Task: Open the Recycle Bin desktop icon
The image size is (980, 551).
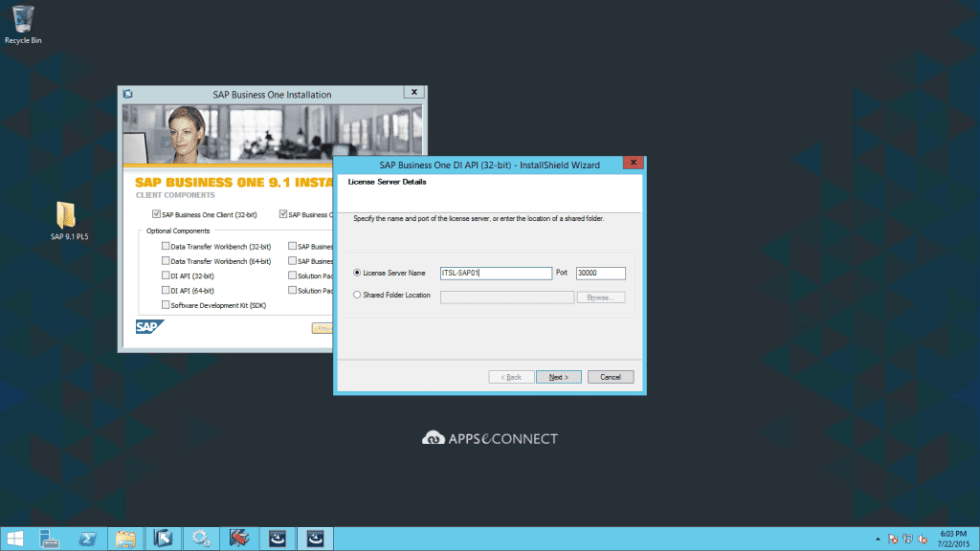Action: 23,19
